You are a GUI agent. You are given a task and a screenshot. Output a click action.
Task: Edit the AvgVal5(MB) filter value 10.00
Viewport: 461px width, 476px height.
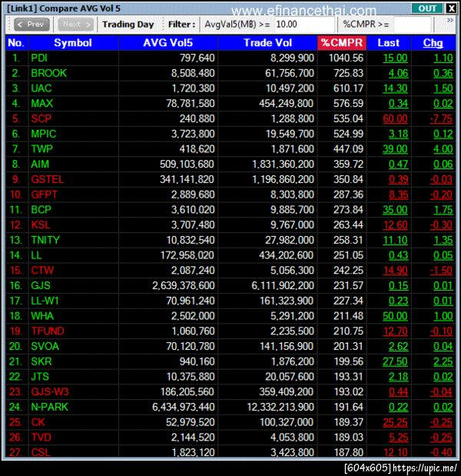[304, 25]
